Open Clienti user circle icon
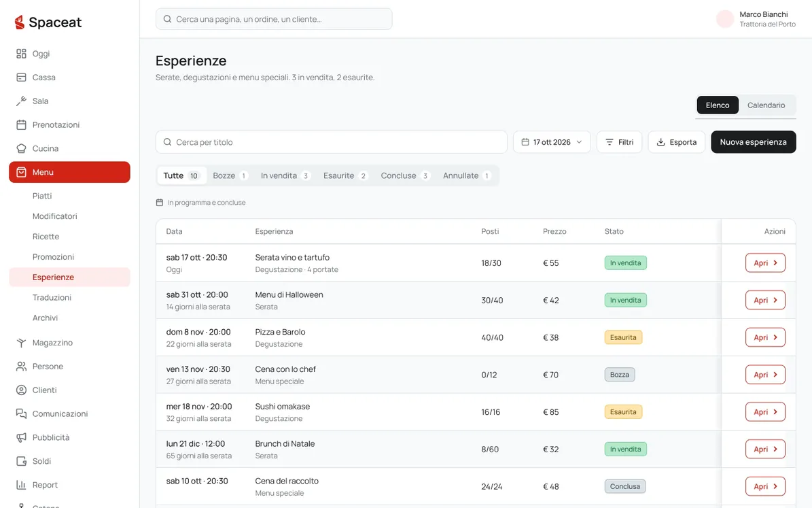Viewport: 812px width, 508px height. (x=21, y=390)
